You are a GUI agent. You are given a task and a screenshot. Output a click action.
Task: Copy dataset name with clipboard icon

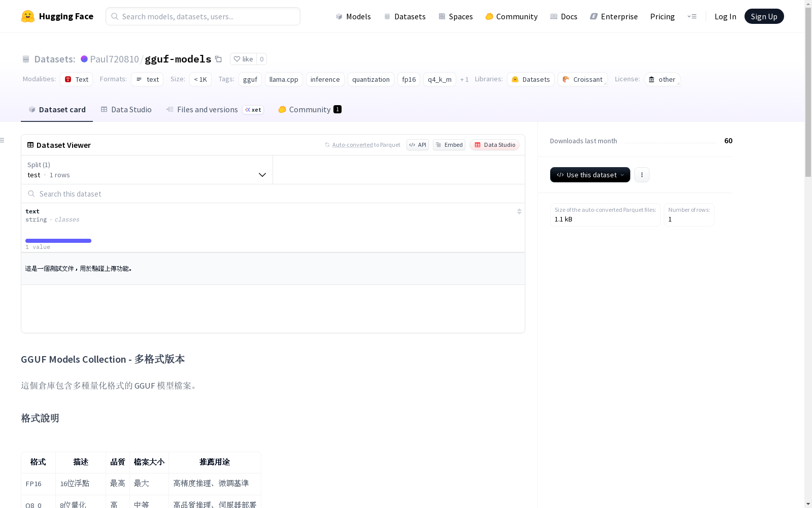click(218, 59)
